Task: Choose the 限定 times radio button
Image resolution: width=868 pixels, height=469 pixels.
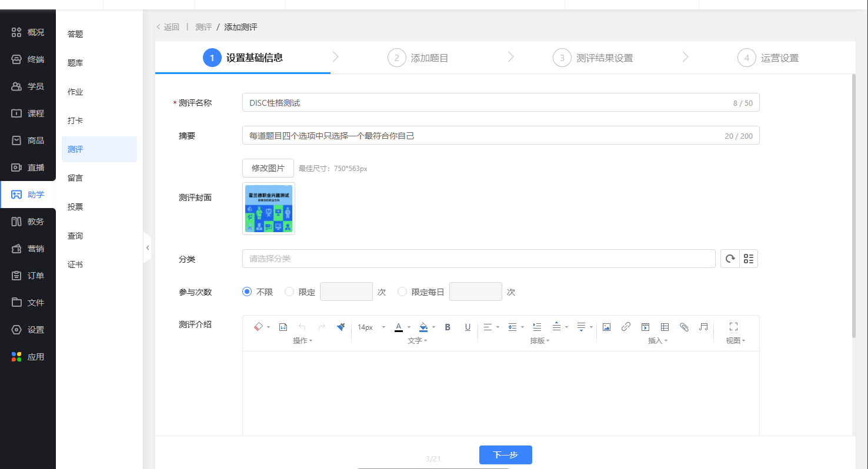Action: [x=289, y=292]
